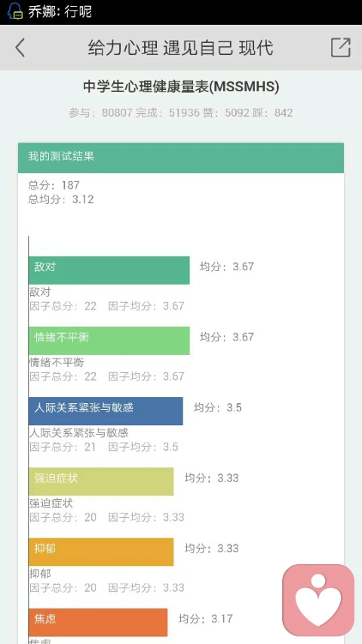Tap the 总分 187 score line
Screen dimensions: 362x644
(54, 185)
